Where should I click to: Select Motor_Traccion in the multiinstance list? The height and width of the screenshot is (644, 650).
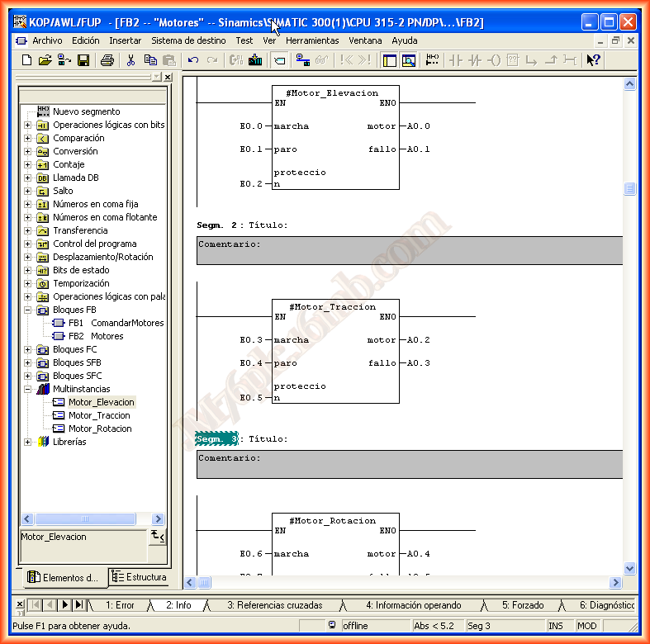click(99, 415)
